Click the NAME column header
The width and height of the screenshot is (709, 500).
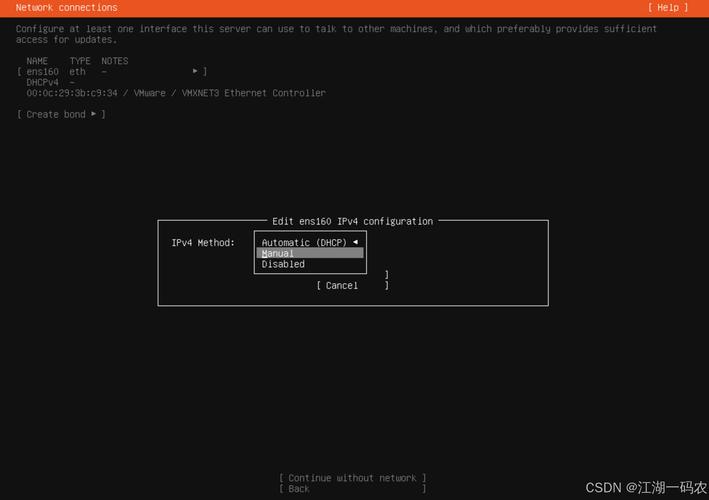point(37,61)
